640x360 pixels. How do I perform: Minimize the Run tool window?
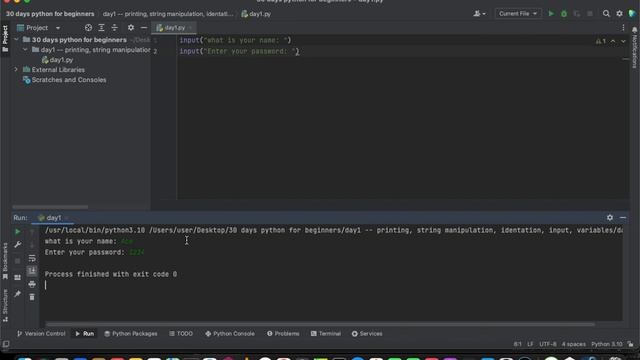[x=623, y=218]
